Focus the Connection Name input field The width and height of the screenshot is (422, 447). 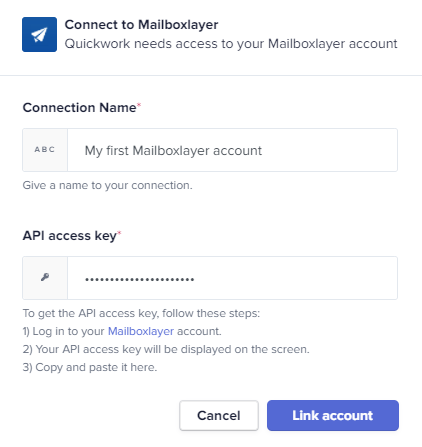[x=232, y=150]
